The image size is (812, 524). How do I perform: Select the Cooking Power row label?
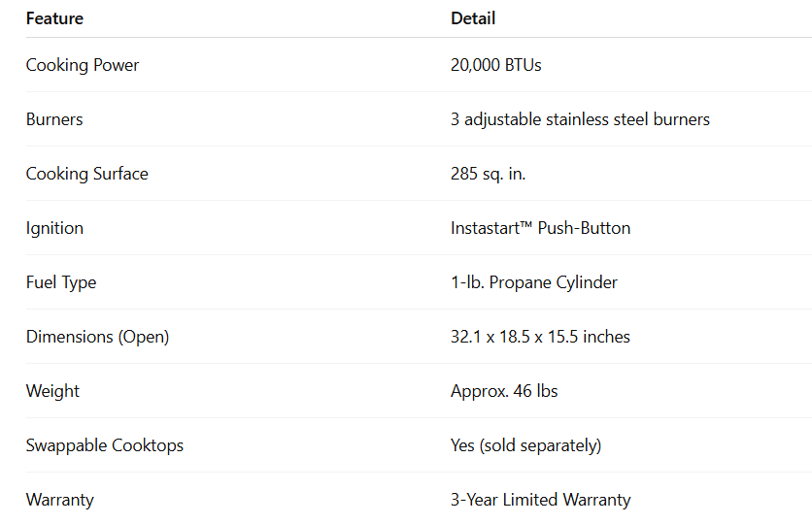point(83,65)
